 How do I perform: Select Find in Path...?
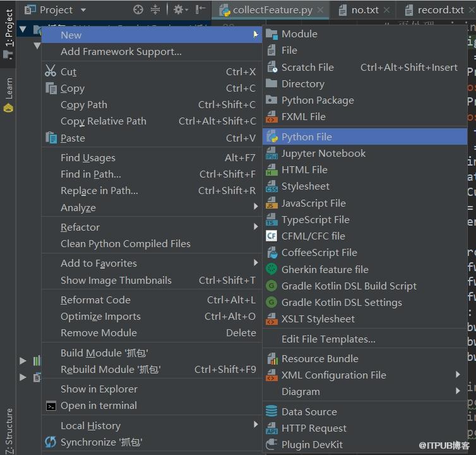152,174
